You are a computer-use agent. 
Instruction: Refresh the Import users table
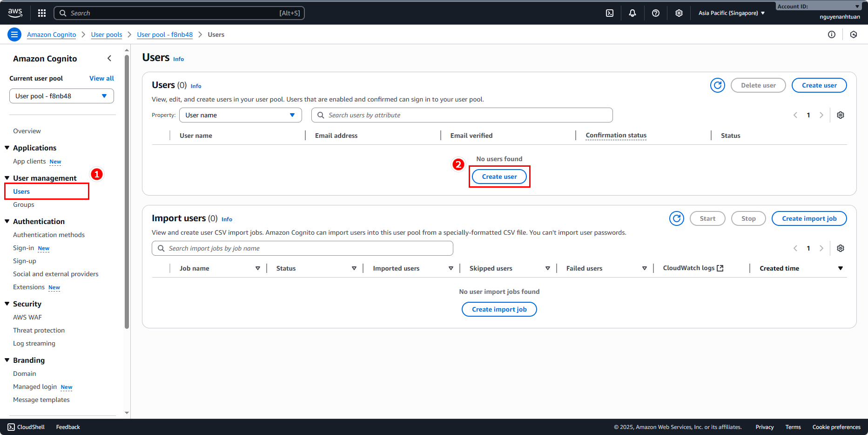tap(677, 218)
